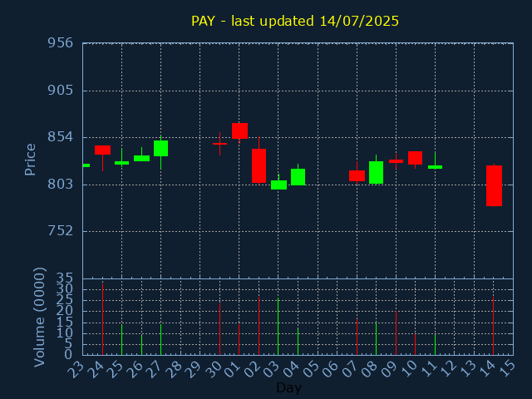
Task: Click the green volume bar for day 25
Action: pos(122,340)
